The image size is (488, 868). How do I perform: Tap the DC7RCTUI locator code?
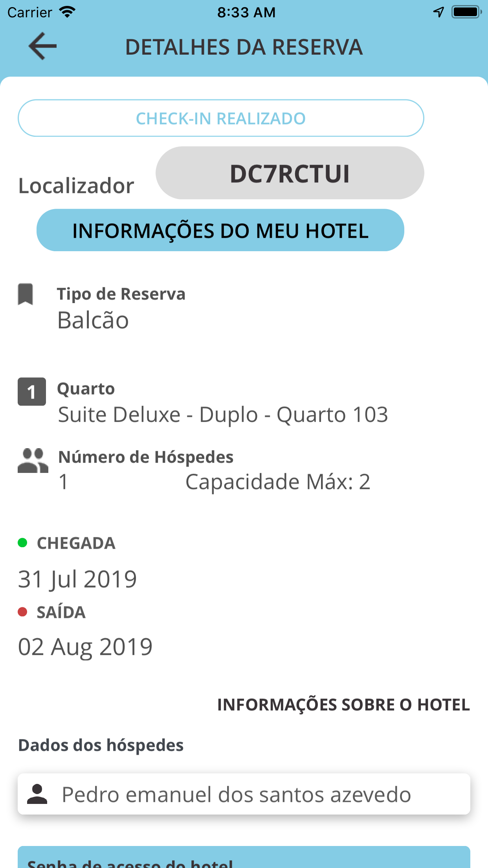click(x=290, y=173)
